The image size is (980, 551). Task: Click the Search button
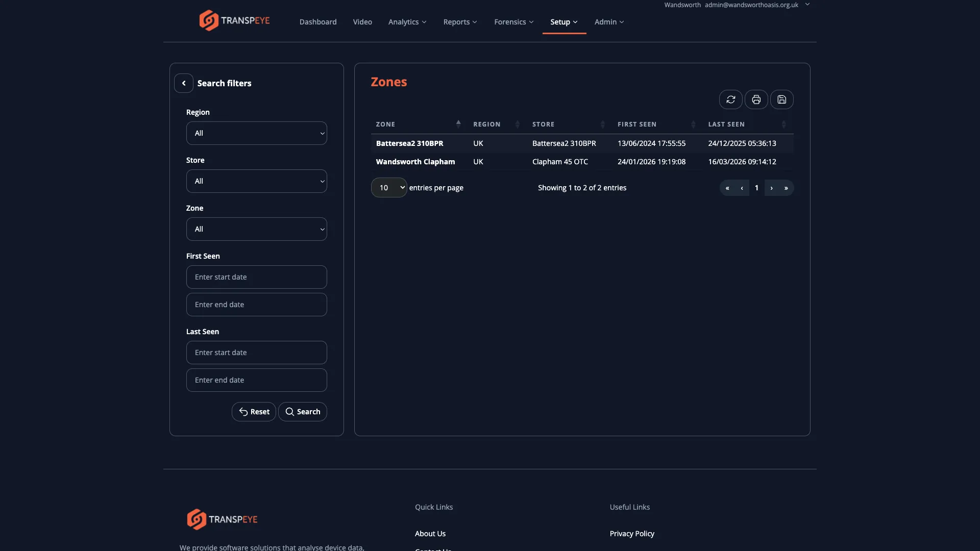[x=303, y=412]
